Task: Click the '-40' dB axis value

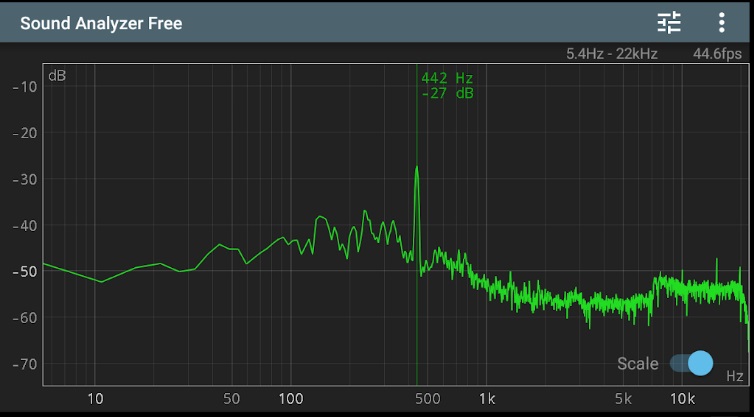Action: (25, 226)
